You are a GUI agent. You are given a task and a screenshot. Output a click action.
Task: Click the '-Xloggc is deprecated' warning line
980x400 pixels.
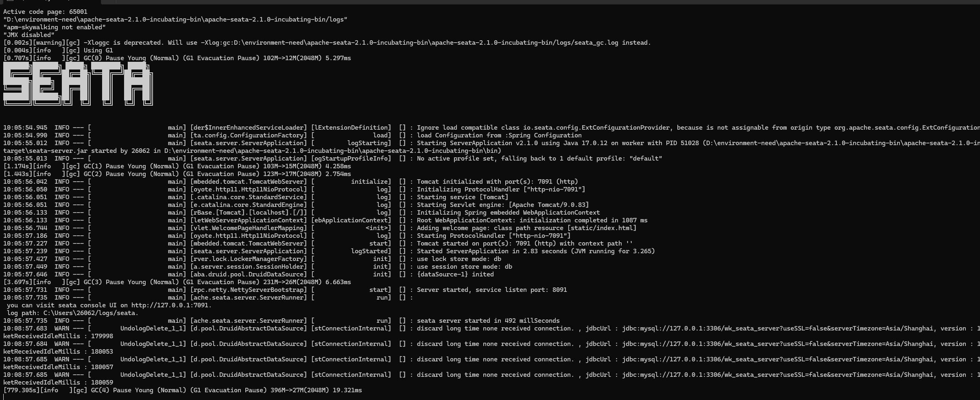pyautogui.click(x=327, y=43)
